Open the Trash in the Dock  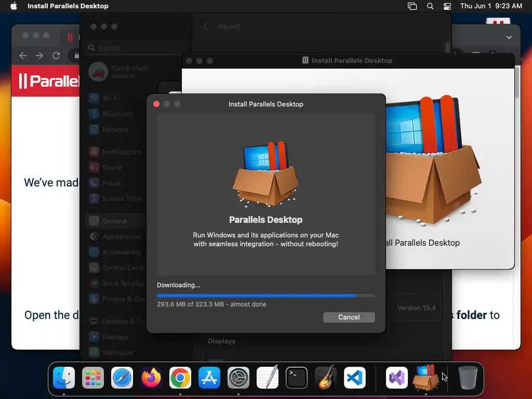click(468, 378)
